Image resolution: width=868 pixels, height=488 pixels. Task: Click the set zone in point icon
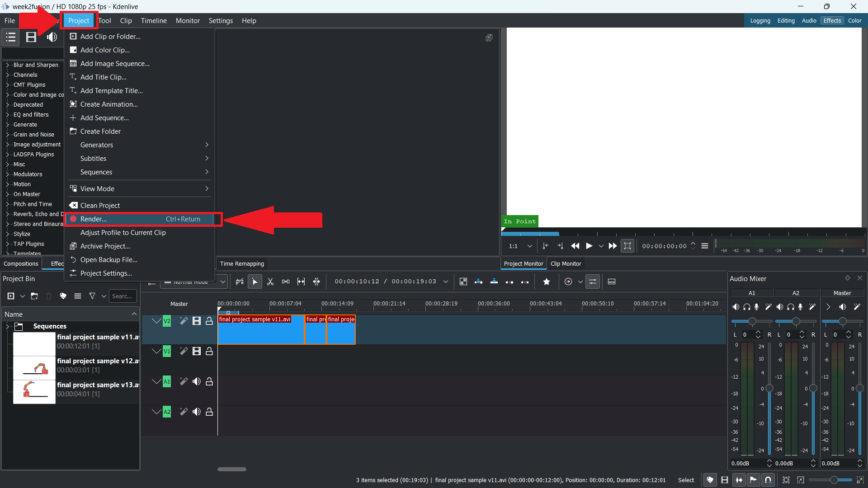[x=546, y=246]
